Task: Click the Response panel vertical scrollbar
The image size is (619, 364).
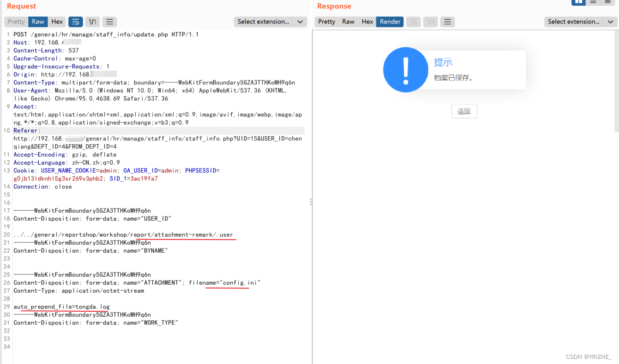Action: (x=617, y=81)
